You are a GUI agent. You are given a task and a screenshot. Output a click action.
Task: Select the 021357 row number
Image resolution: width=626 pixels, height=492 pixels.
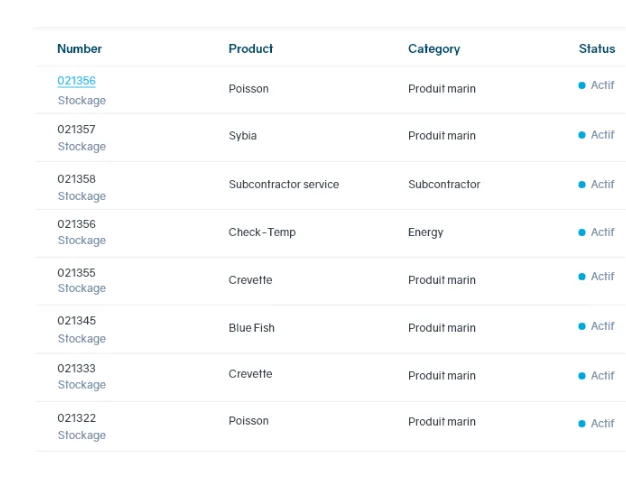[x=76, y=129]
